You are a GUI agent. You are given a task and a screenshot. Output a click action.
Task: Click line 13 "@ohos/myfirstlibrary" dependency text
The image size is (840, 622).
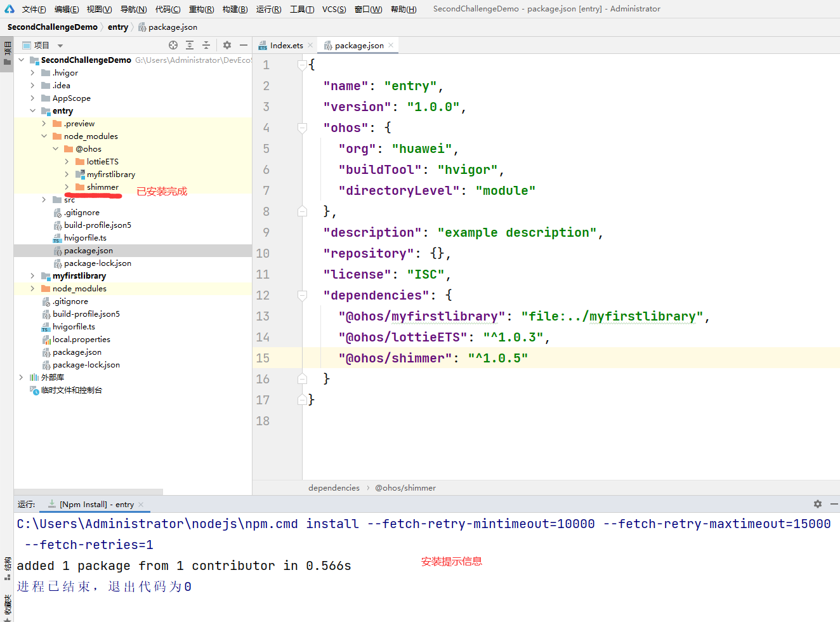[423, 316]
